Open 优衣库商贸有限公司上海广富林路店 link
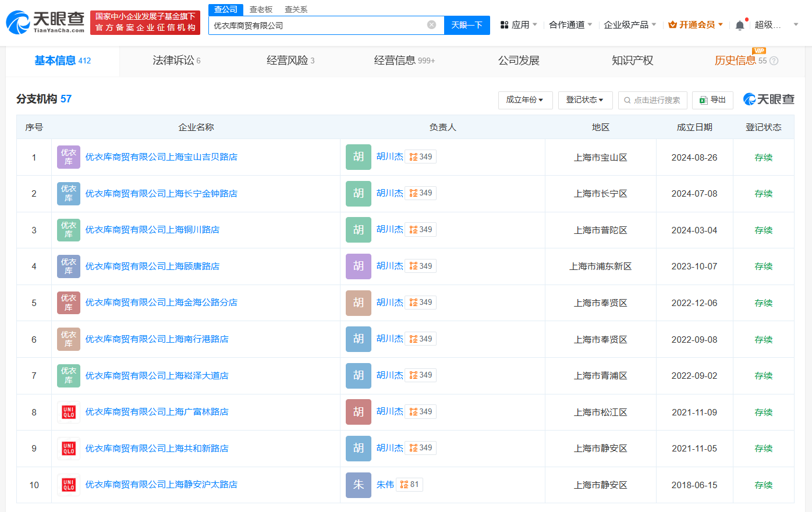 157,412
